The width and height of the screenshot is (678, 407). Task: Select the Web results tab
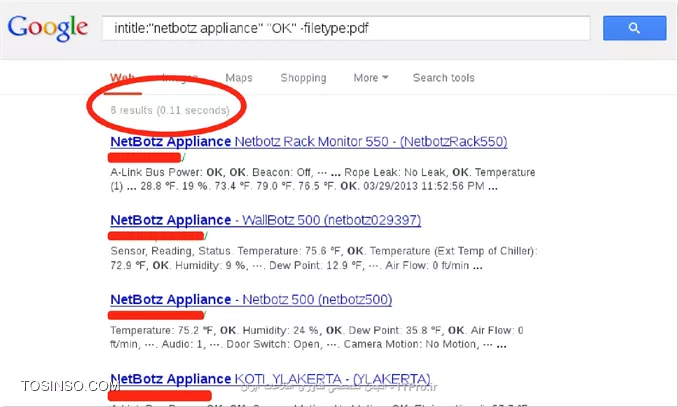[x=123, y=78]
